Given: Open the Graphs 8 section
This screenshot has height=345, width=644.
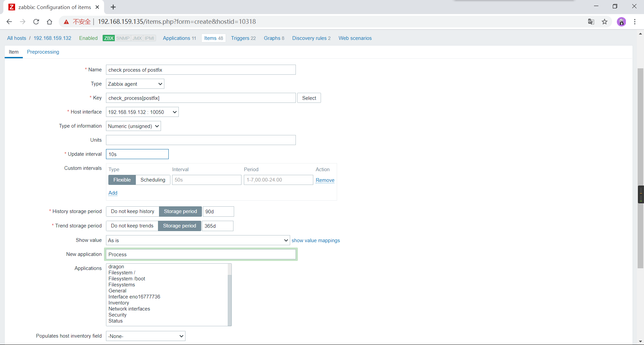Looking at the screenshot, I should click(x=274, y=38).
